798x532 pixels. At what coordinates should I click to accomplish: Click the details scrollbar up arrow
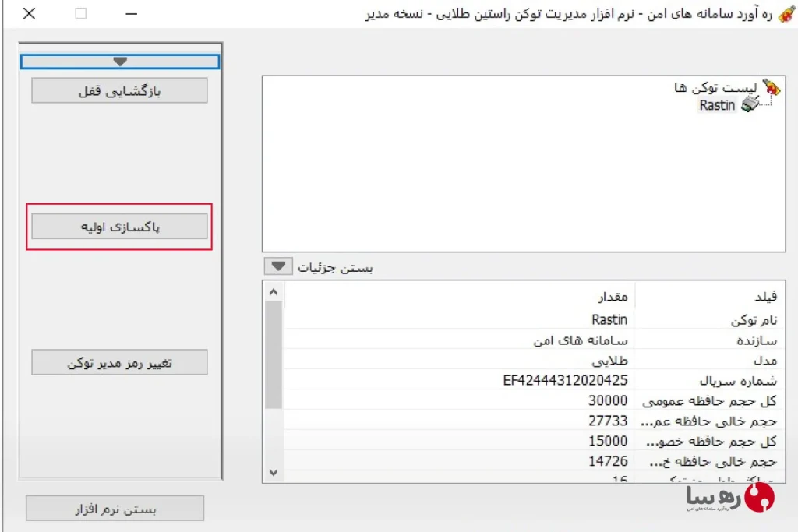click(274, 292)
